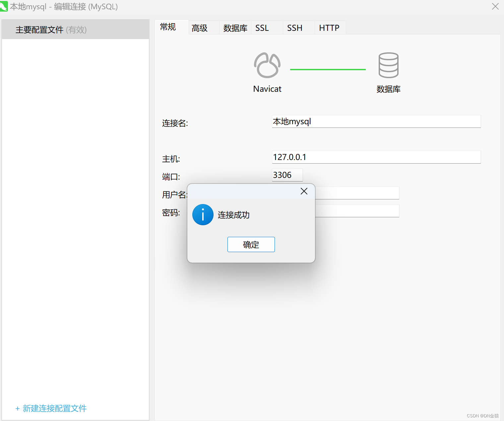Close the 连接成功 message dialog
Image resolution: width=504 pixels, height=421 pixels.
click(304, 191)
